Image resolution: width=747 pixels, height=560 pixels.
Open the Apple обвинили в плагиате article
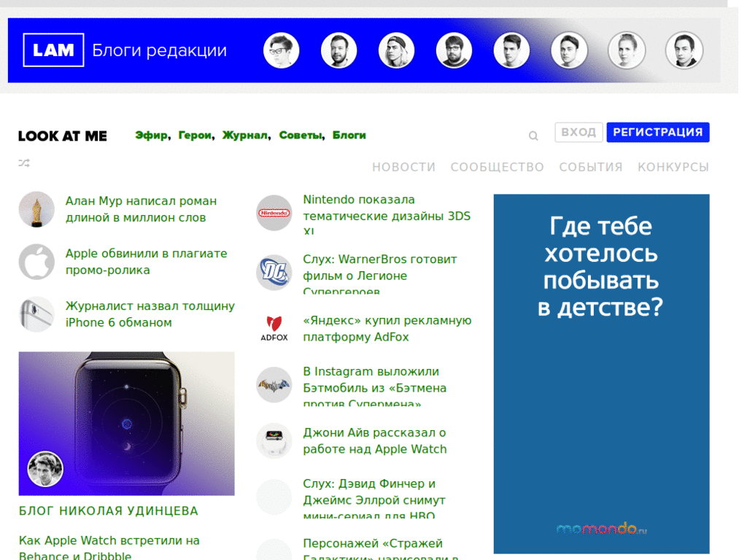(146, 262)
